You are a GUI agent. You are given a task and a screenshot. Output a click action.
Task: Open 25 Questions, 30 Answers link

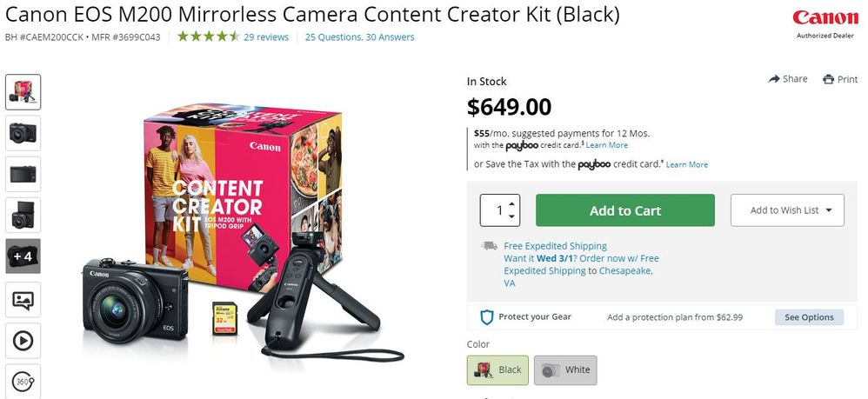pos(359,37)
